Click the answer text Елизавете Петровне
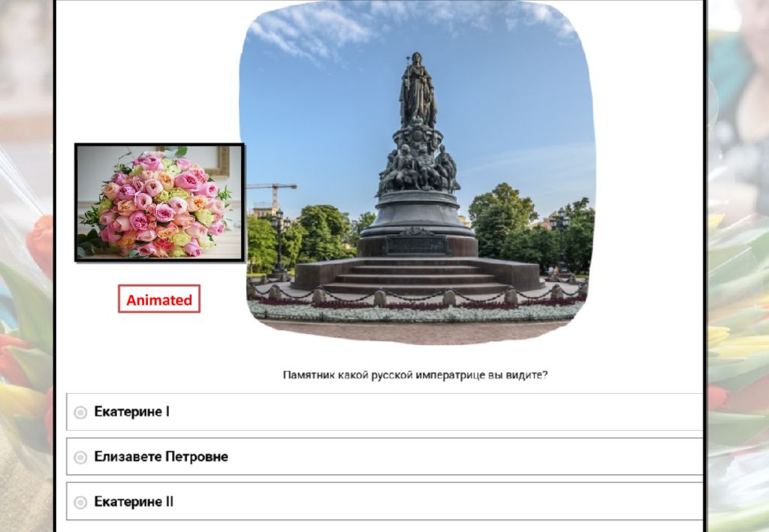This screenshot has height=532, width=769. tap(161, 456)
